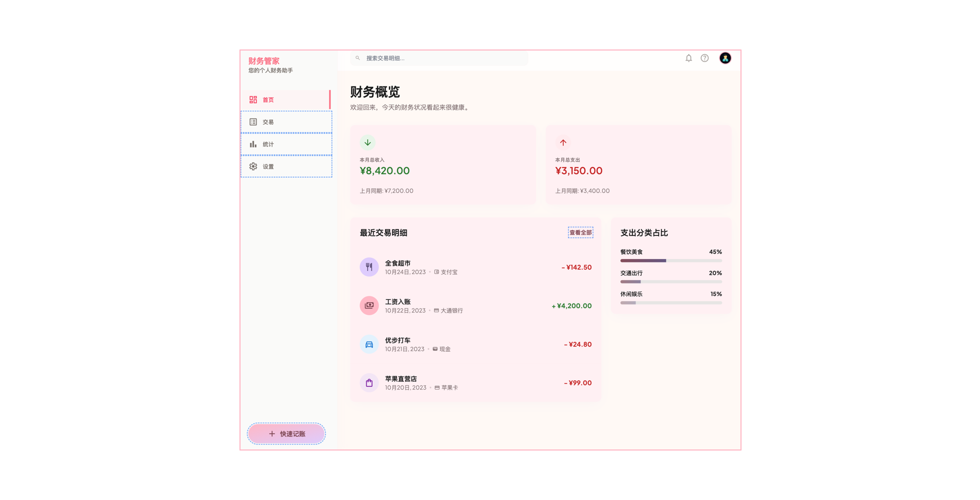The width and height of the screenshot is (980, 500).
Task: Click the 交通出行 progress bar
Action: tap(671, 281)
